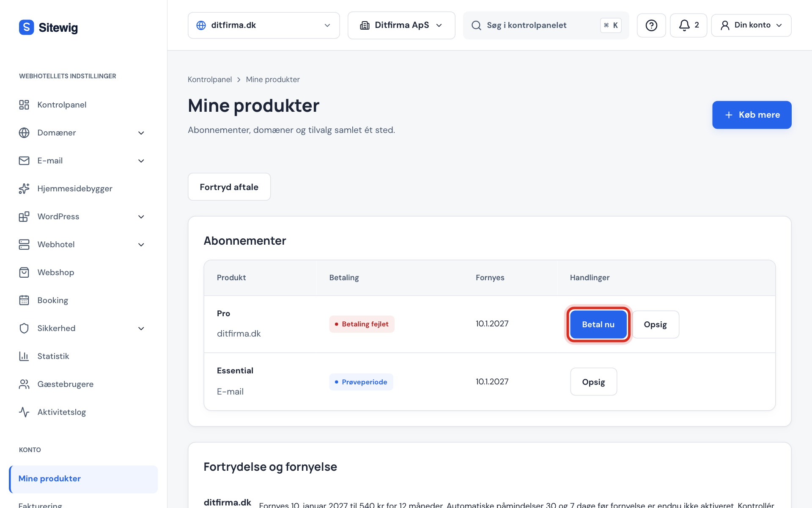Click the Prøveperiode status badge
The image size is (812, 508).
[361, 382]
